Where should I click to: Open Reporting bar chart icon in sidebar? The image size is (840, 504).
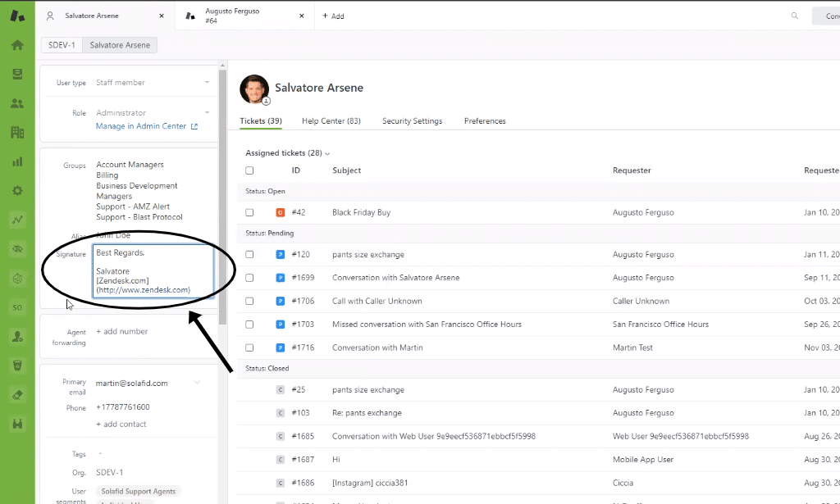[17, 161]
